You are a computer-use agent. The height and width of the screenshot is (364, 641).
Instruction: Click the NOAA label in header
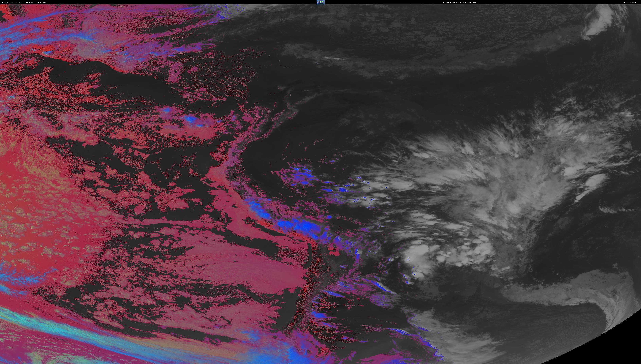[x=29, y=2]
